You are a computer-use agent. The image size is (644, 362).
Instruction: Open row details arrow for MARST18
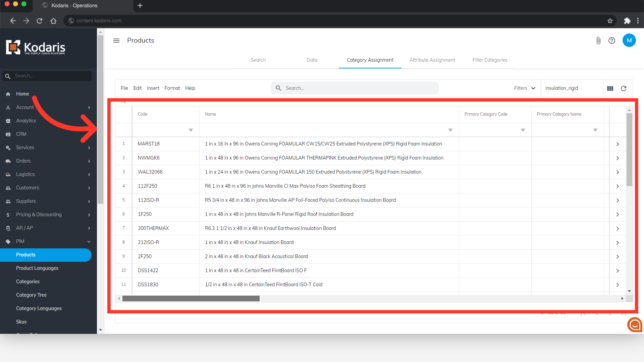click(x=618, y=144)
